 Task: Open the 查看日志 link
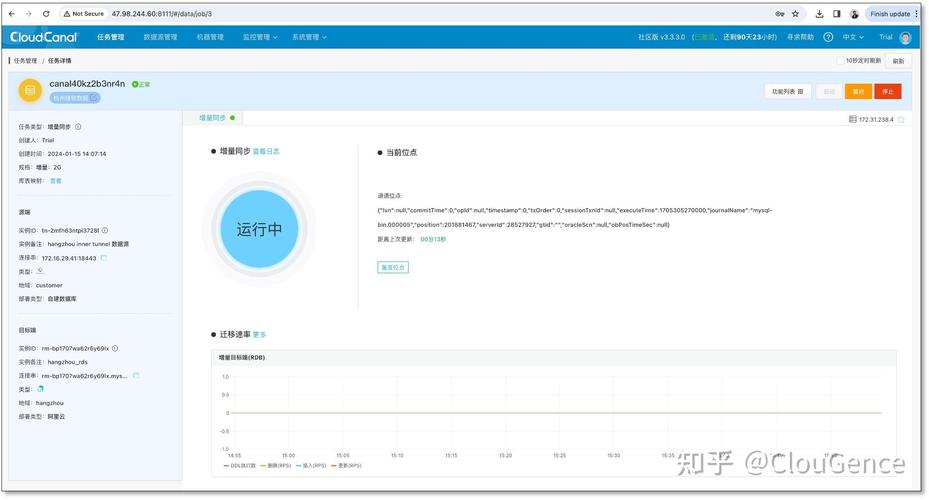(x=266, y=152)
